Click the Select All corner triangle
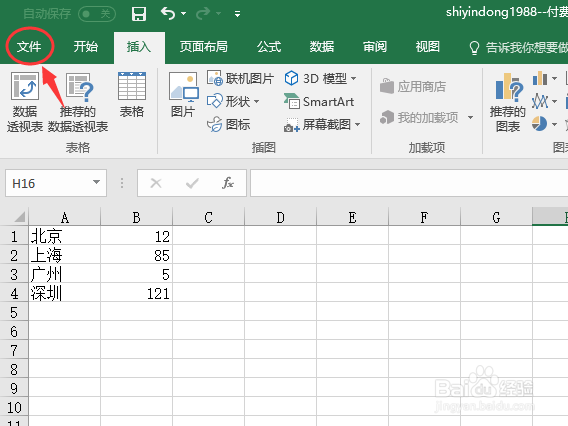Image resolution: width=568 pixels, height=426 pixels. [20, 217]
